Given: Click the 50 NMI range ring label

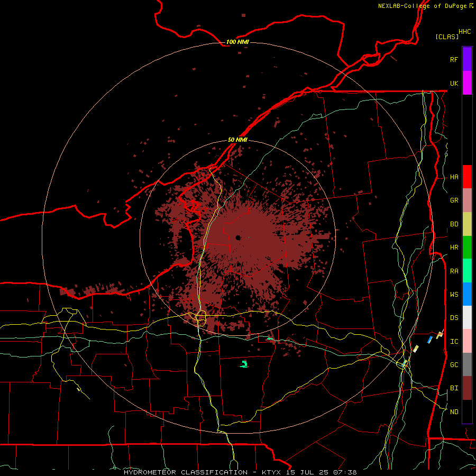Looking at the screenshot, I should pyautogui.click(x=237, y=140).
